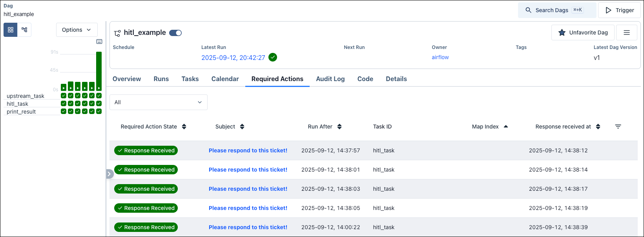Viewport: 644px width, 237px height.
Task: Open the hamburger menu beside Unfavorite Dag
Action: [627, 33]
